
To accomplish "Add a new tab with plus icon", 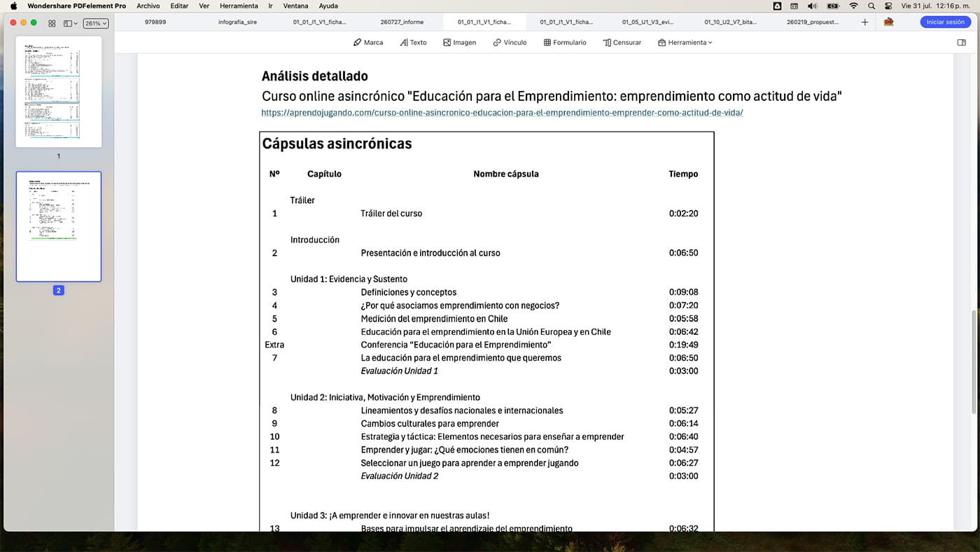I will 864,22.
